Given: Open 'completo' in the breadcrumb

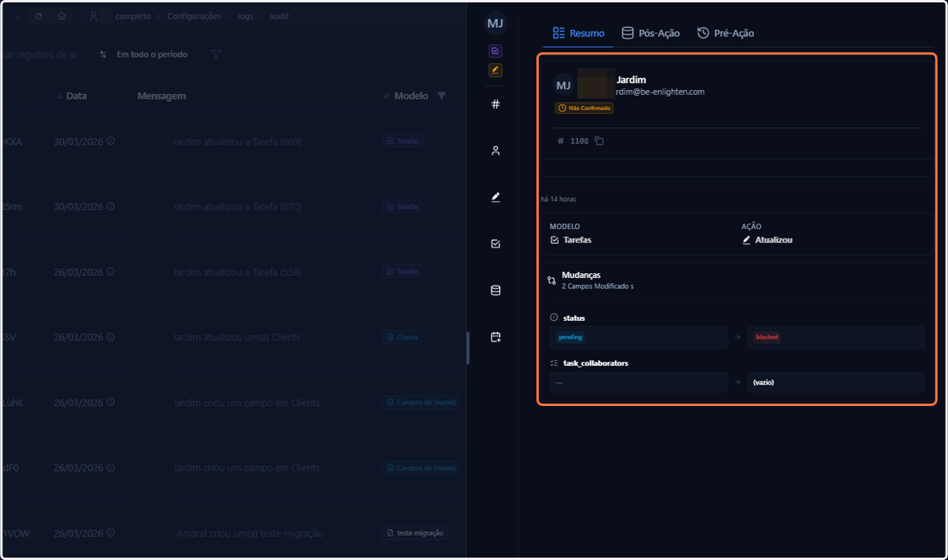Looking at the screenshot, I should (133, 16).
